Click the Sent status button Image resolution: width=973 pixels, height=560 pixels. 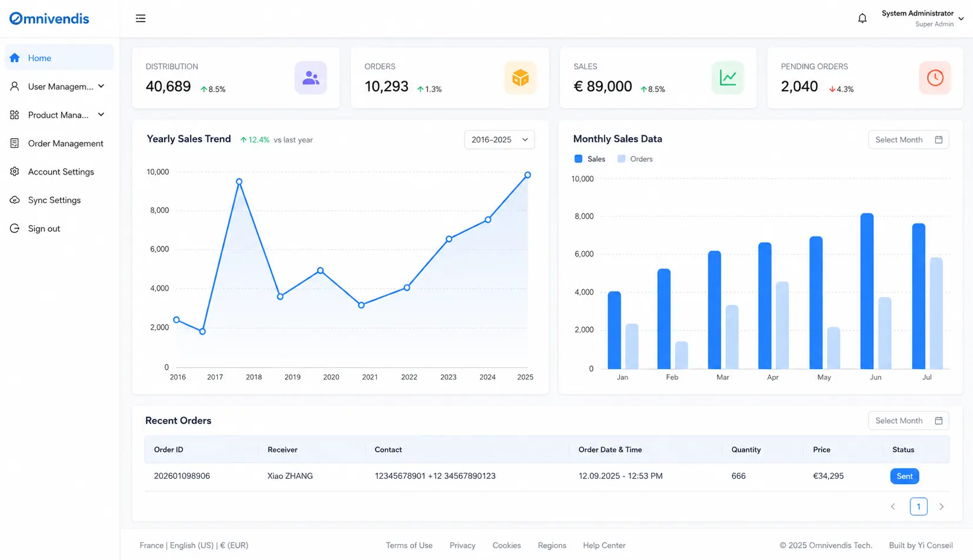pyautogui.click(x=904, y=476)
